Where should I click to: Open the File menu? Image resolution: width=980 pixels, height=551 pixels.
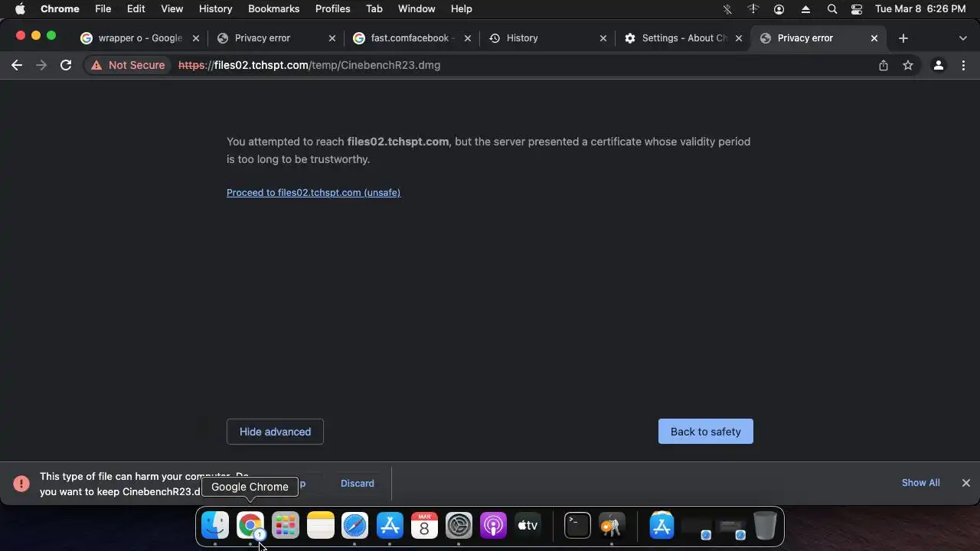tap(103, 9)
